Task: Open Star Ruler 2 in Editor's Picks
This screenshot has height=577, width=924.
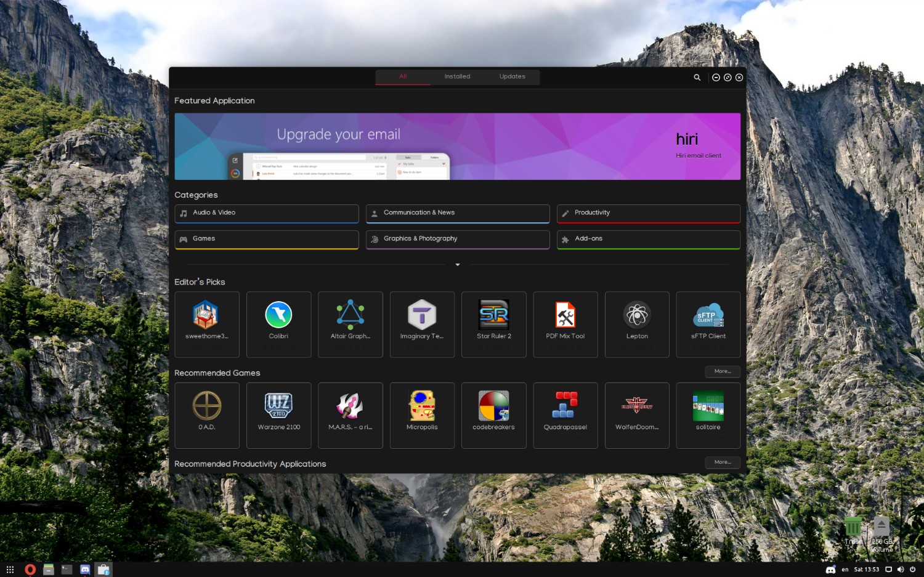Action: click(493, 325)
